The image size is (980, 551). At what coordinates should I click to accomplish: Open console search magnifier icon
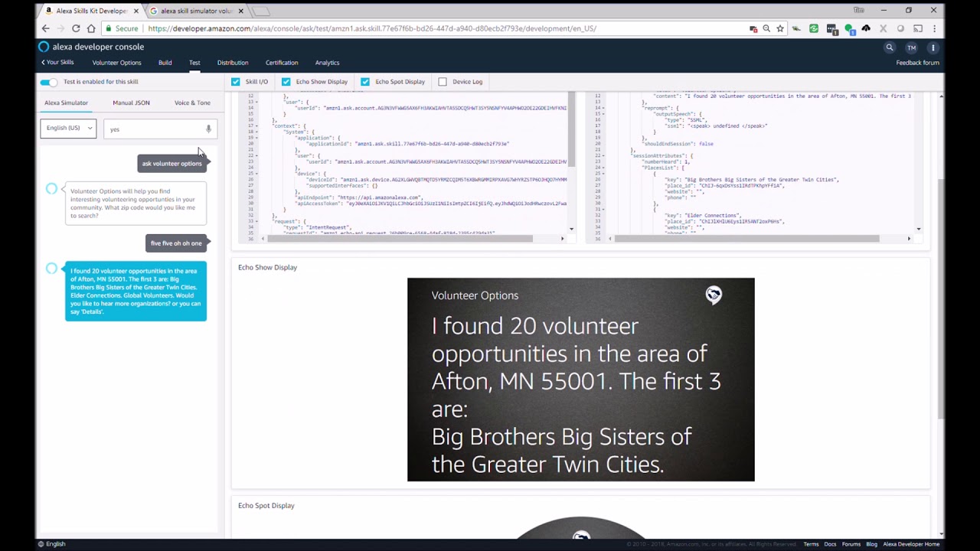point(890,47)
